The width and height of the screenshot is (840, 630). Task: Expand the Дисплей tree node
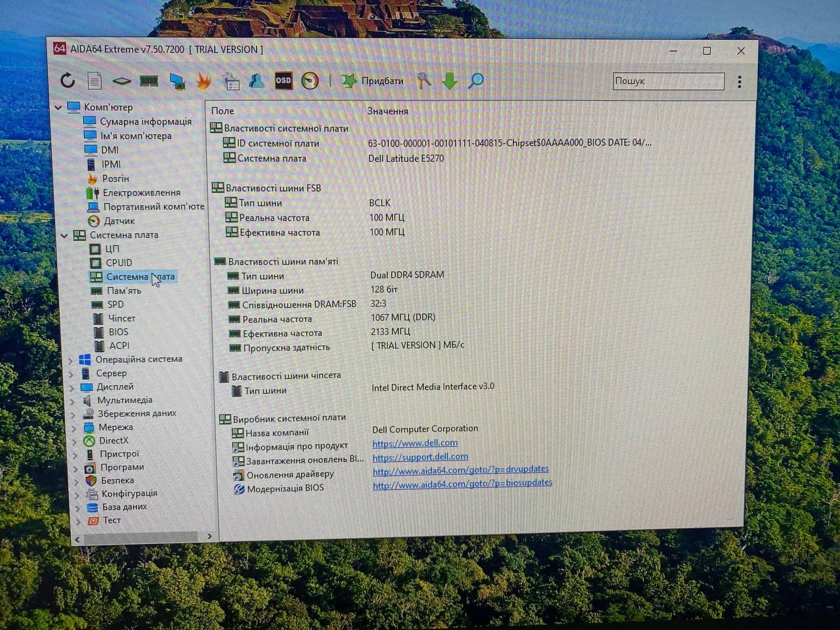[x=72, y=388]
